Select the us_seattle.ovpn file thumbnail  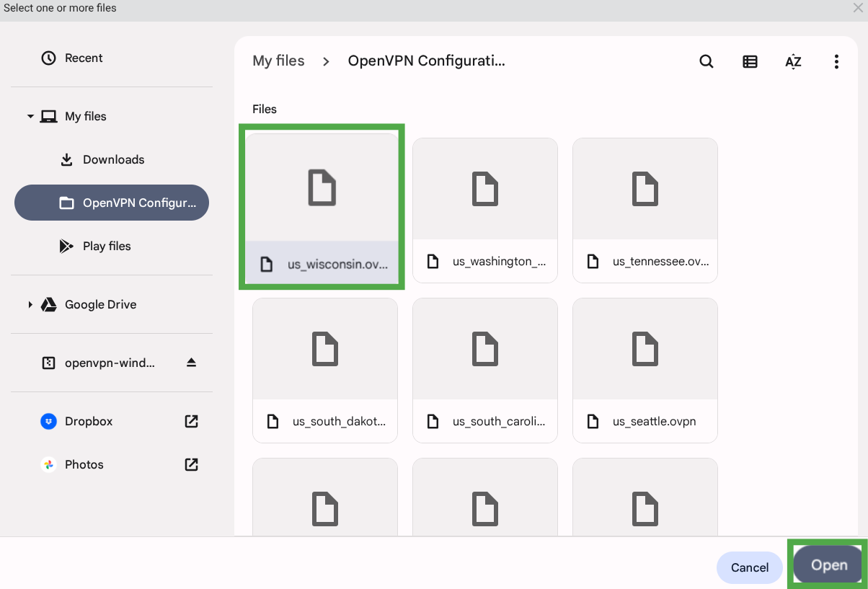coord(645,349)
